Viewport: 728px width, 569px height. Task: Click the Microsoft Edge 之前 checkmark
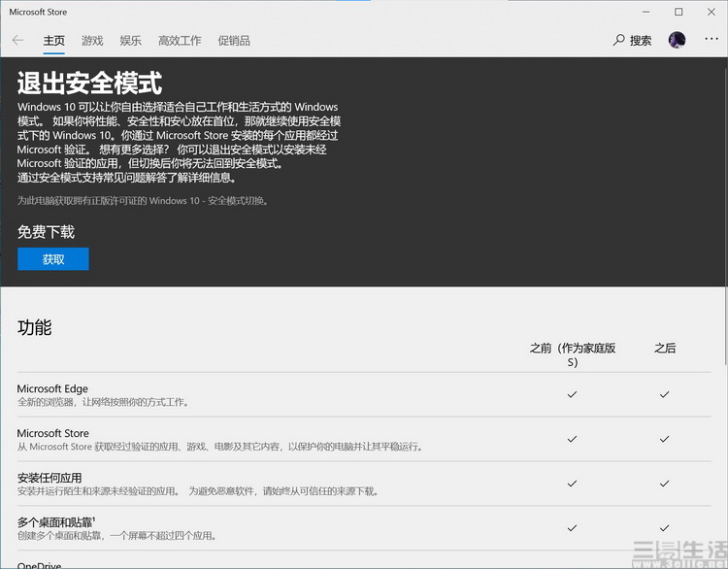pyautogui.click(x=572, y=394)
